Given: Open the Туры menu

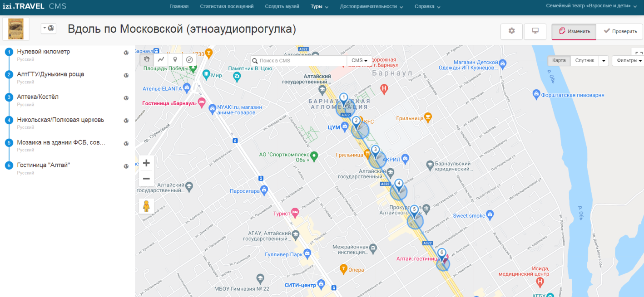Looking at the screenshot, I should (319, 7).
